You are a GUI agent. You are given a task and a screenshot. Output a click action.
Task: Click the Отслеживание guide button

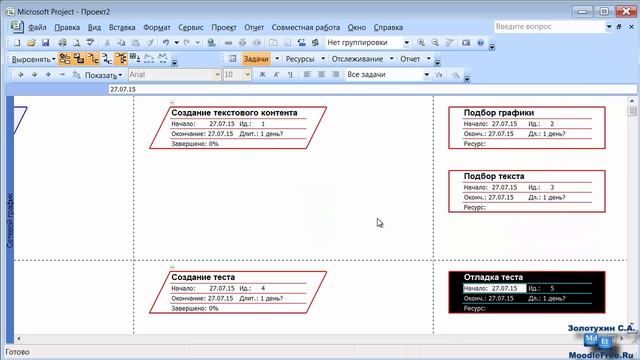tap(357, 59)
